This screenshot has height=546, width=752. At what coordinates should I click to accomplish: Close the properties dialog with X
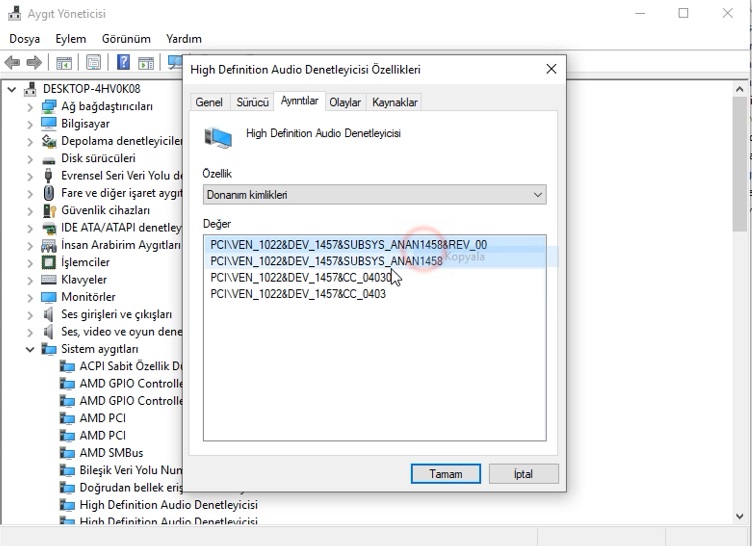[551, 70]
